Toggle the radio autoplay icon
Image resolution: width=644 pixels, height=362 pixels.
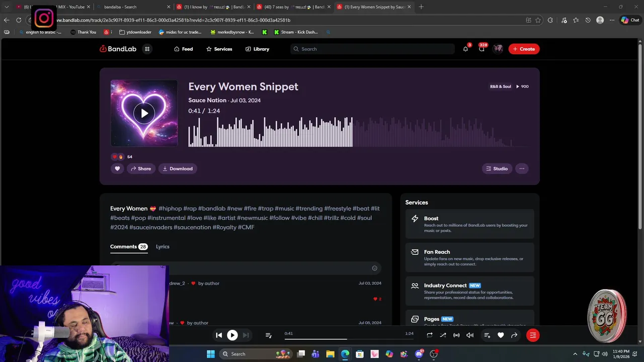pos(456,335)
